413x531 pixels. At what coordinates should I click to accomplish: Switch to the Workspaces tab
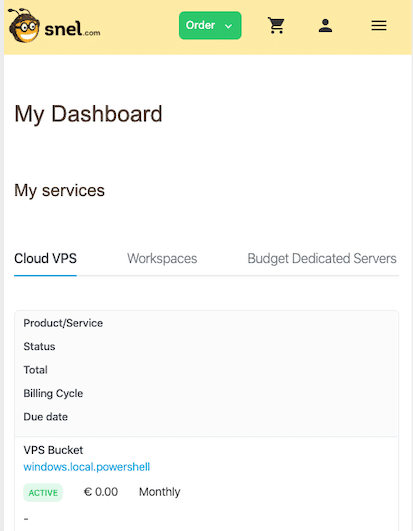(x=162, y=259)
